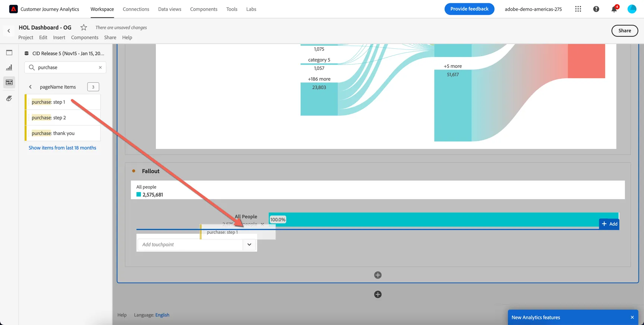
Task: Open the Edit menu
Action: click(x=43, y=38)
